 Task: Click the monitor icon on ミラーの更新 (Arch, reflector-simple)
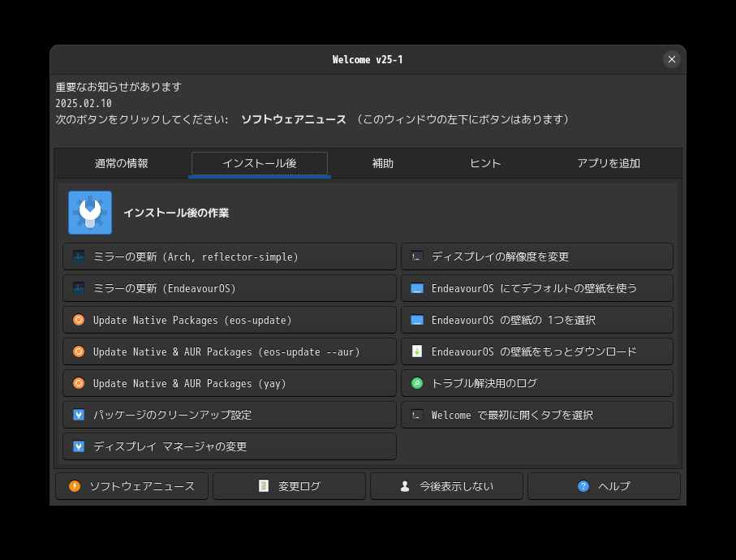pyautogui.click(x=79, y=256)
